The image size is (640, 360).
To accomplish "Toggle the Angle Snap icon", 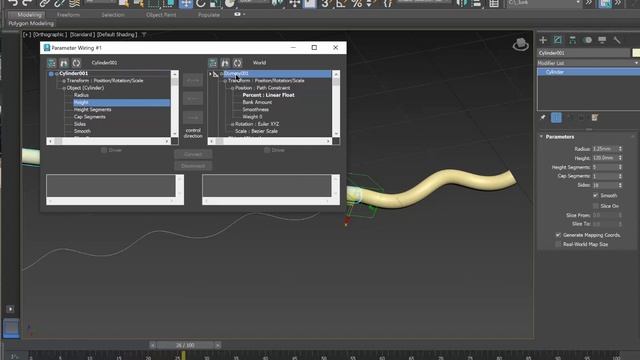I will pos(341,4).
